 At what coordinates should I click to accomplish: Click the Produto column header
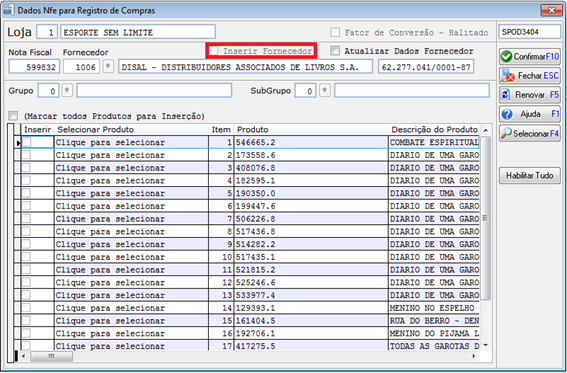pos(311,129)
